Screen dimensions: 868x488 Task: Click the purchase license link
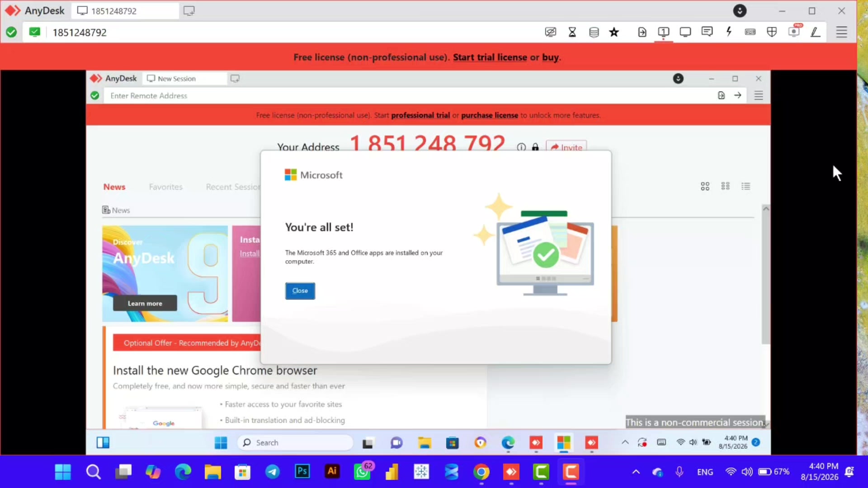tap(490, 115)
